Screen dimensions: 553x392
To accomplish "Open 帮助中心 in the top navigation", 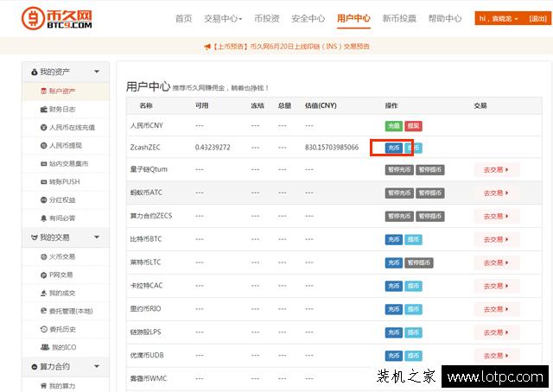I will pos(445,18).
